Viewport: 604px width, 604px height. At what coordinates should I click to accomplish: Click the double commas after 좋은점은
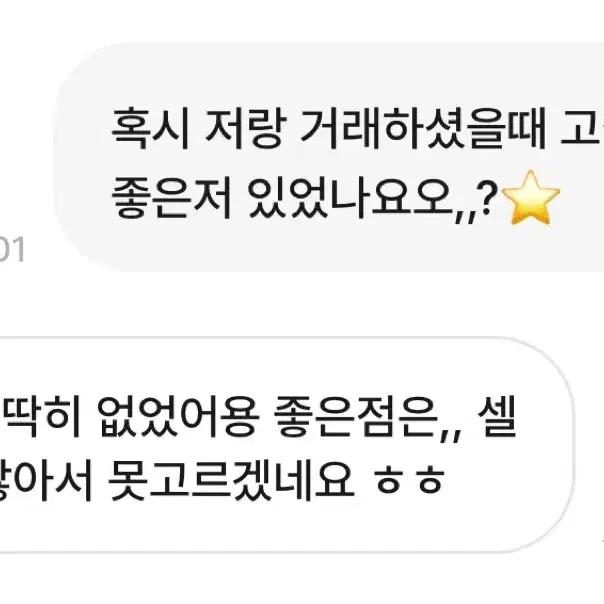click(x=451, y=434)
